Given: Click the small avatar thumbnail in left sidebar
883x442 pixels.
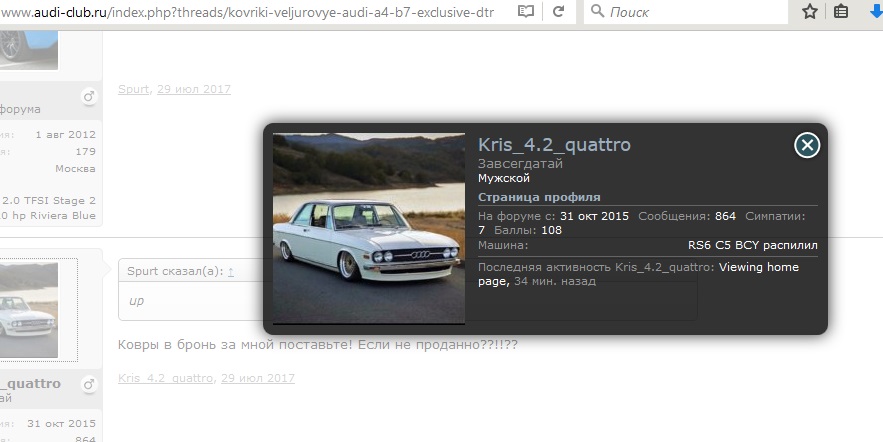Looking at the screenshot, I should (x=38, y=311).
